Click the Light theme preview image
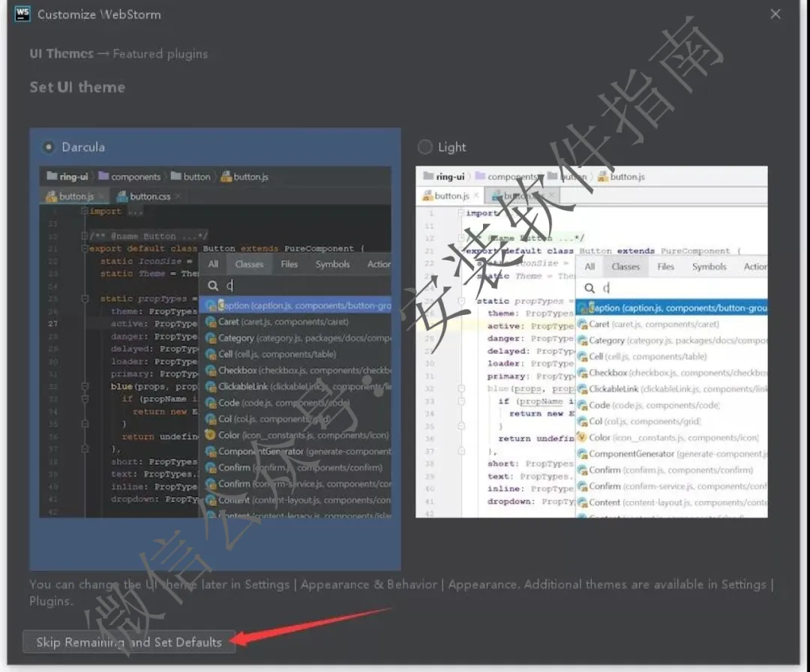810x672 pixels. pyautogui.click(x=592, y=342)
